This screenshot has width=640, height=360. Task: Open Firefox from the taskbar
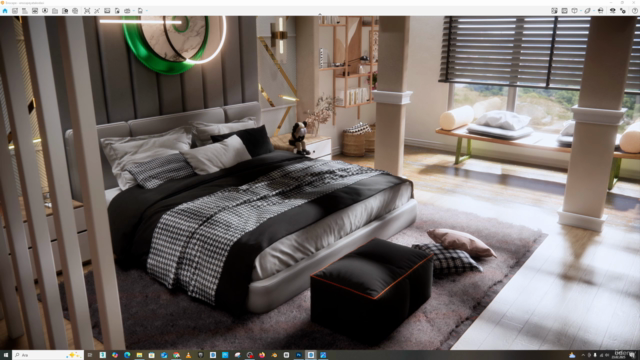(262, 355)
